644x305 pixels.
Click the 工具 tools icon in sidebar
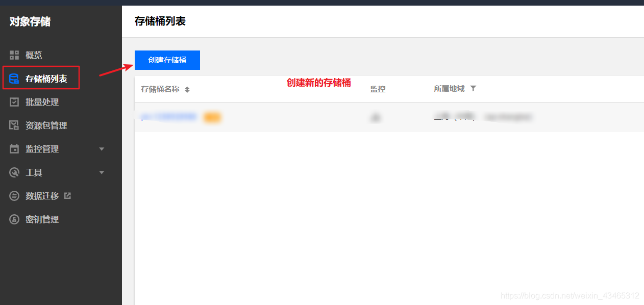click(x=14, y=172)
